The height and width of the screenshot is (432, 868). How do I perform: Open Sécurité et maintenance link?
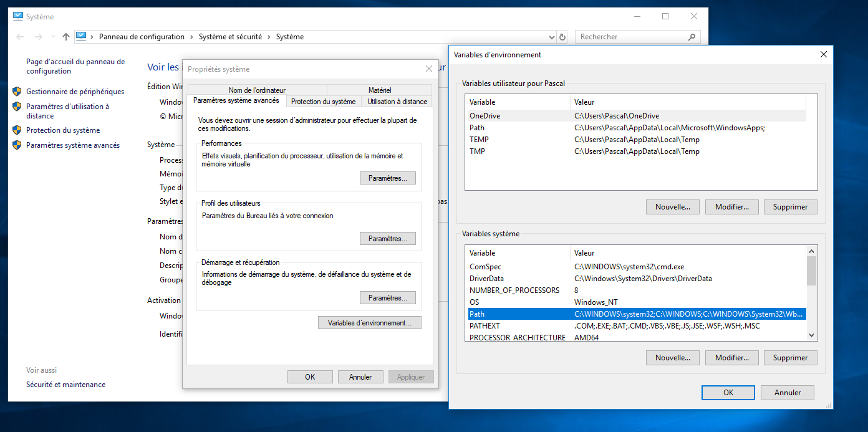[x=65, y=385]
